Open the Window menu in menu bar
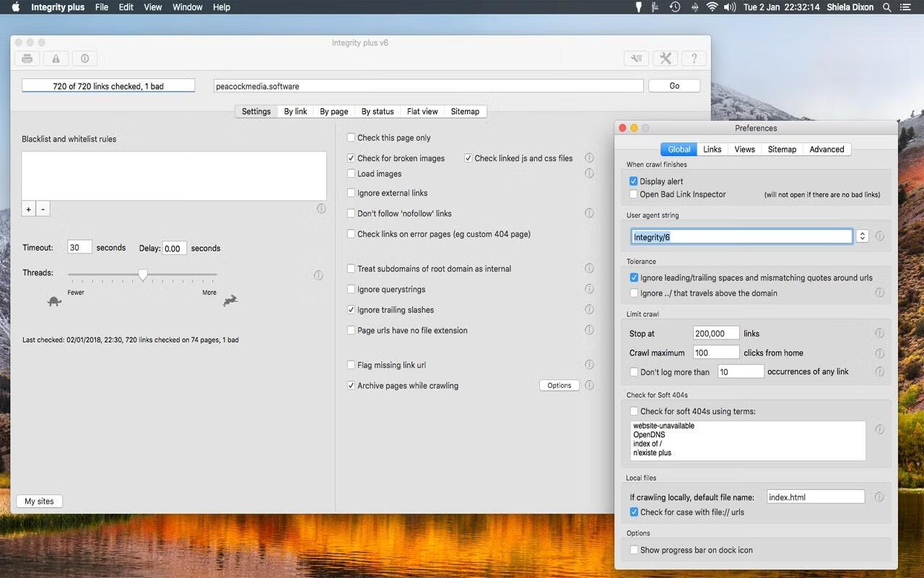Image resolution: width=924 pixels, height=578 pixels. click(188, 7)
